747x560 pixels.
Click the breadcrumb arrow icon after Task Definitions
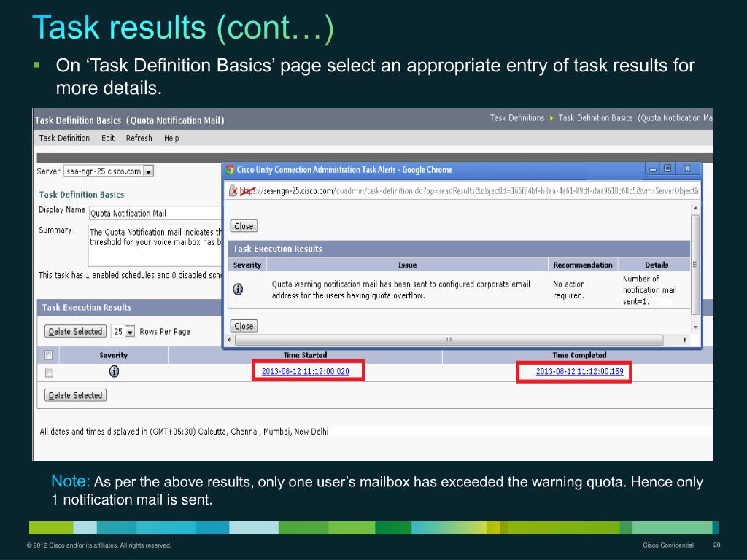click(551, 118)
